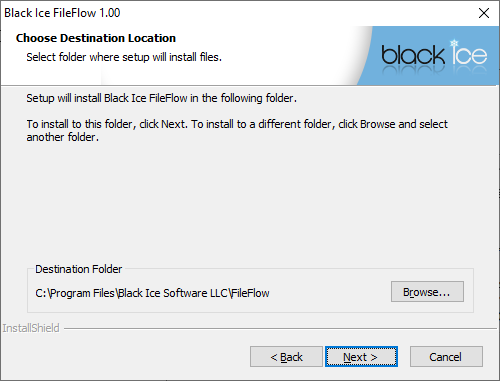Click the word 'black' in the logo
This screenshot has height=381, width=500.
[413, 55]
